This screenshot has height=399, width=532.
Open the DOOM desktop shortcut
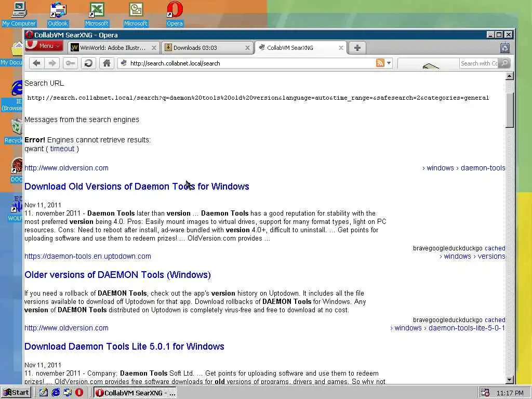(x=16, y=170)
